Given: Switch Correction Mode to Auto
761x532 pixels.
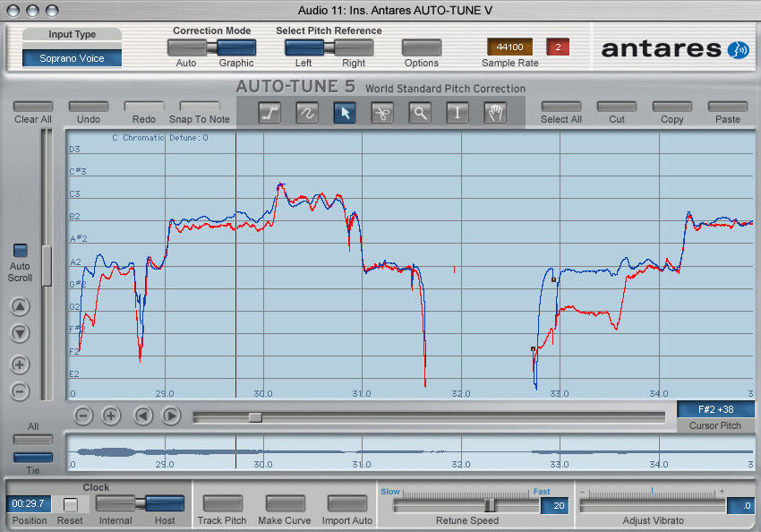Looking at the screenshot, I should (x=187, y=47).
